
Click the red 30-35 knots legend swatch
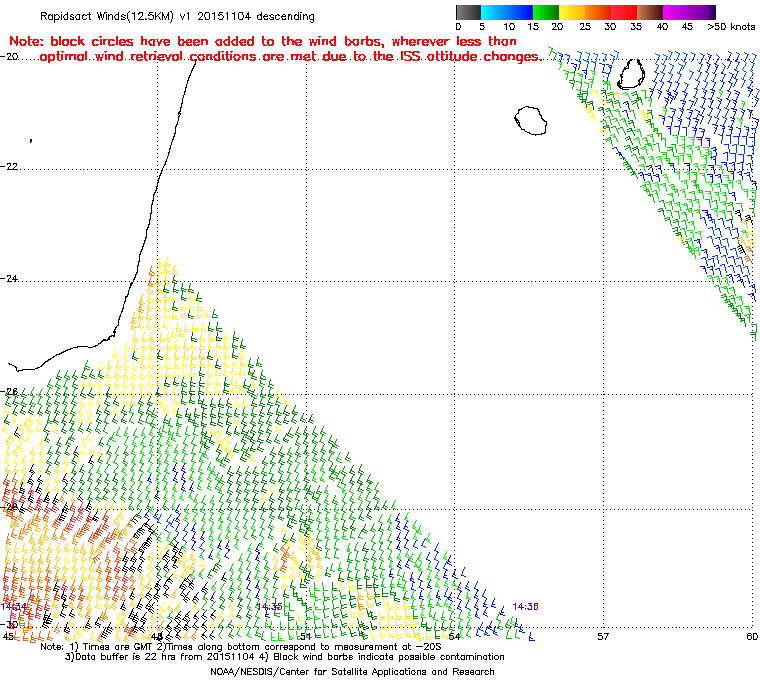[624, 12]
